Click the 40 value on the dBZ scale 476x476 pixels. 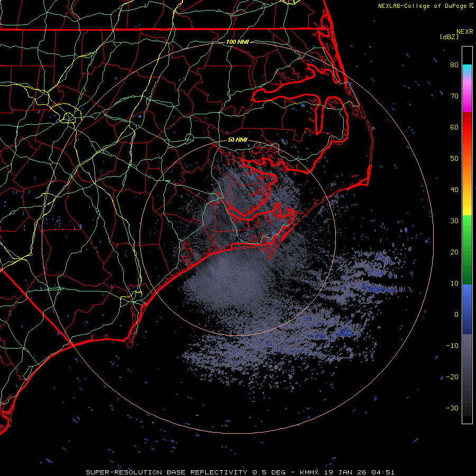454,189
